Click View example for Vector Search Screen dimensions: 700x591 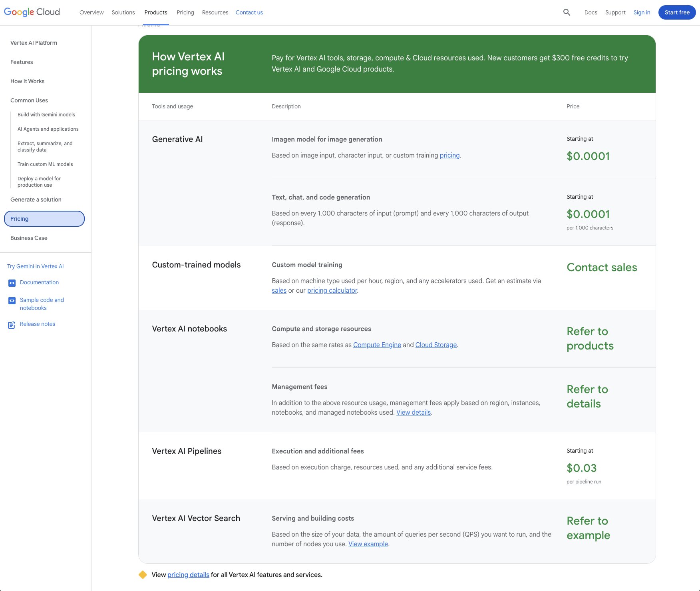coord(368,544)
